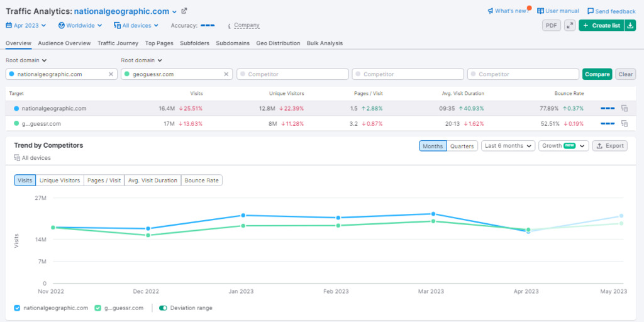Uncheck g...guessr.com legend checkbox

click(x=97, y=308)
